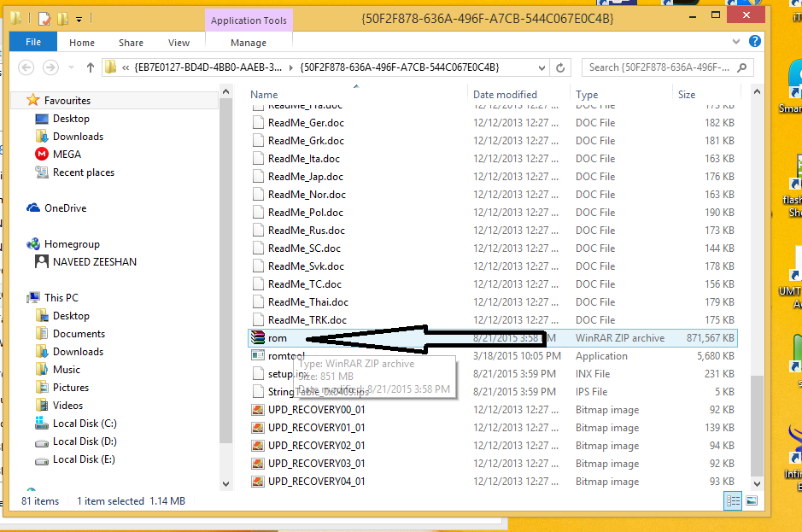Open the View ribbon tab

pos(179,43)
